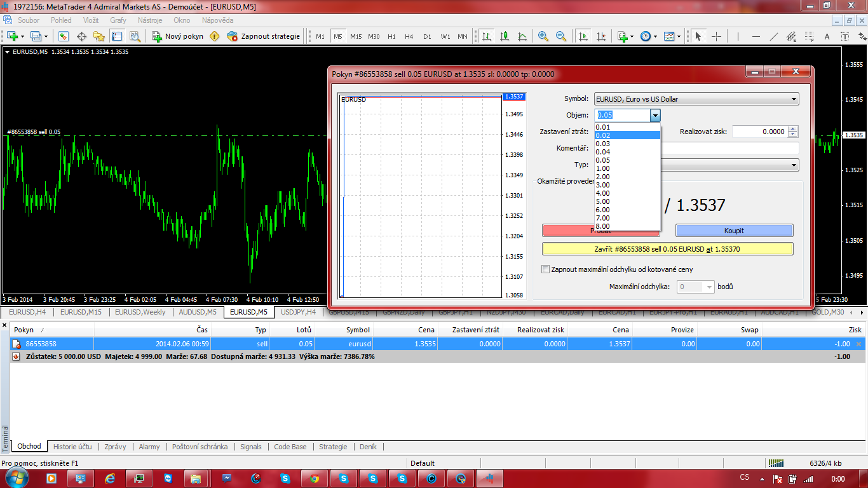Click the Zapnout strategie button
This screenshot has height=488, width=868.
point(263,36)
